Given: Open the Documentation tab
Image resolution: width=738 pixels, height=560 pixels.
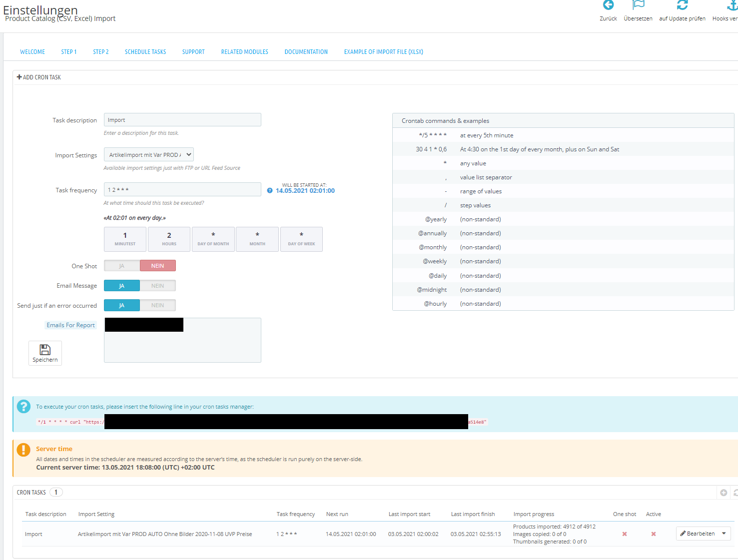Looking at the screenshot, I should pos(306,52).
